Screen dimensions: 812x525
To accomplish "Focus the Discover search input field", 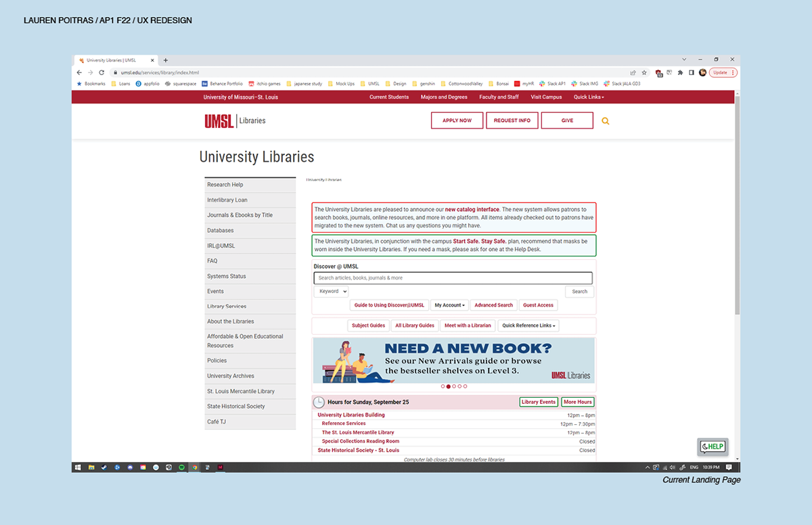I will [453, 278].
